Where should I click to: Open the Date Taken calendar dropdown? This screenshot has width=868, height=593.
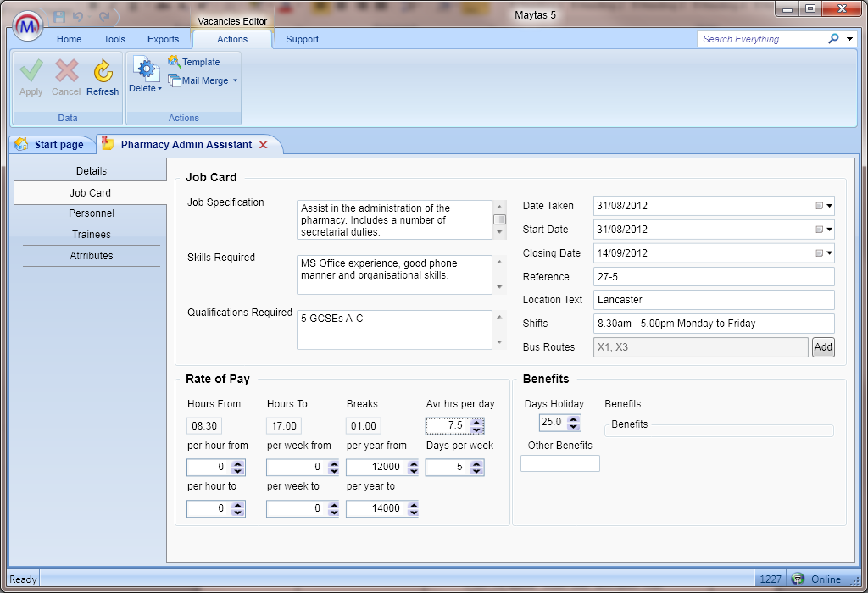(x=829, y=206)
